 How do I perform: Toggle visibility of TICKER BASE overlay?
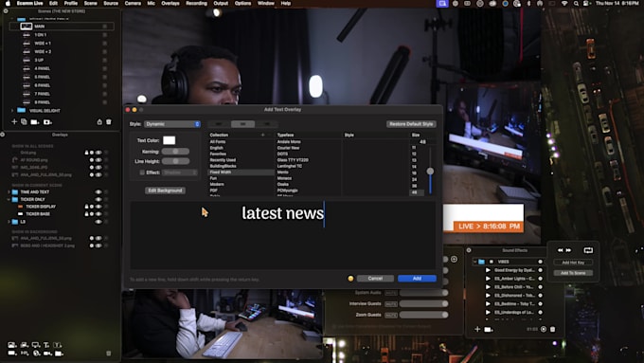click(x=98, y=214)
